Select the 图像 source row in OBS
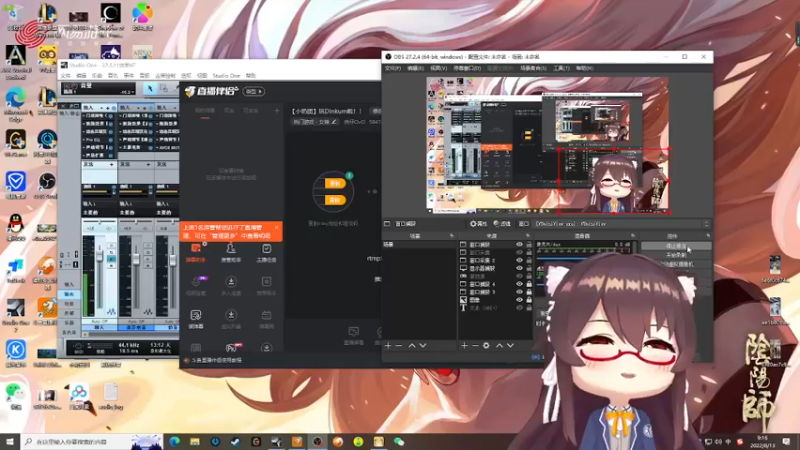The image size is (800, 450). point(495,299)
